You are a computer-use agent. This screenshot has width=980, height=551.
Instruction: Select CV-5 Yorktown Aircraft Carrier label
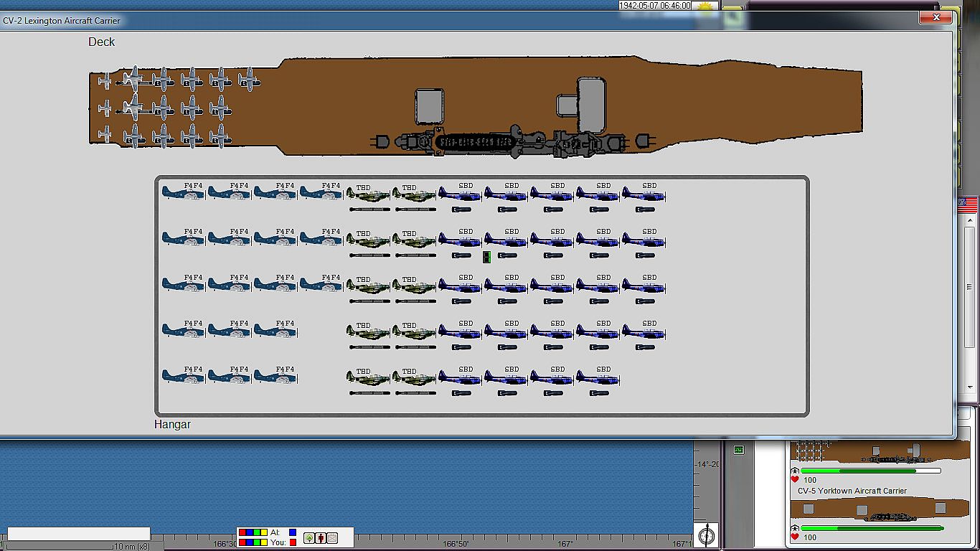click(x=852, y=491)
